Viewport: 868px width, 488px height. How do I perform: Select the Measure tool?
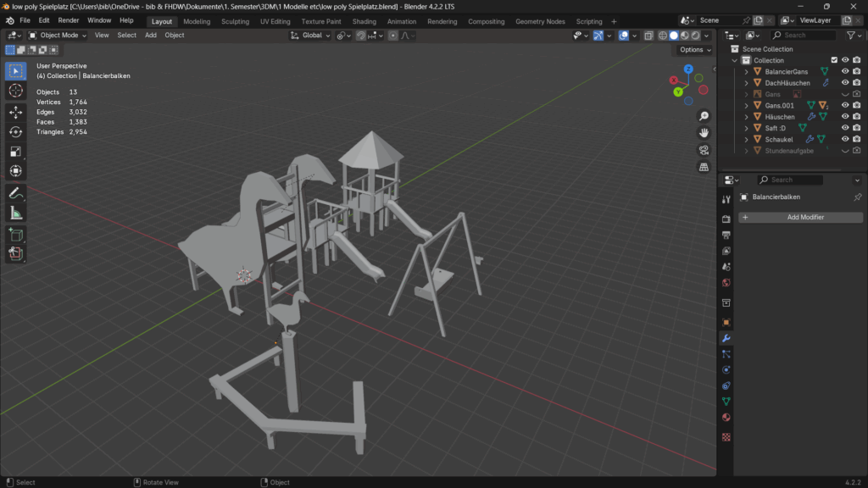pyautogui.click(x=15, y=213)
